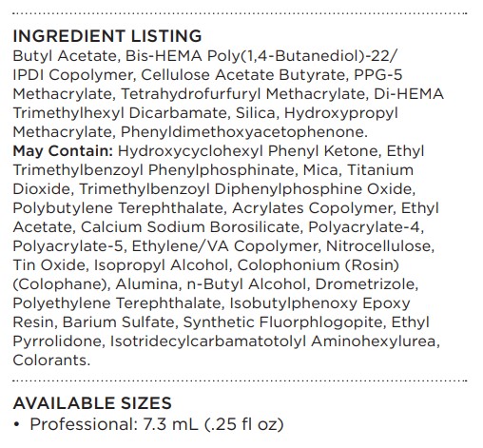Click the text Hydroxycyclohexyl Phenyl Ketone

coord(249,151)
